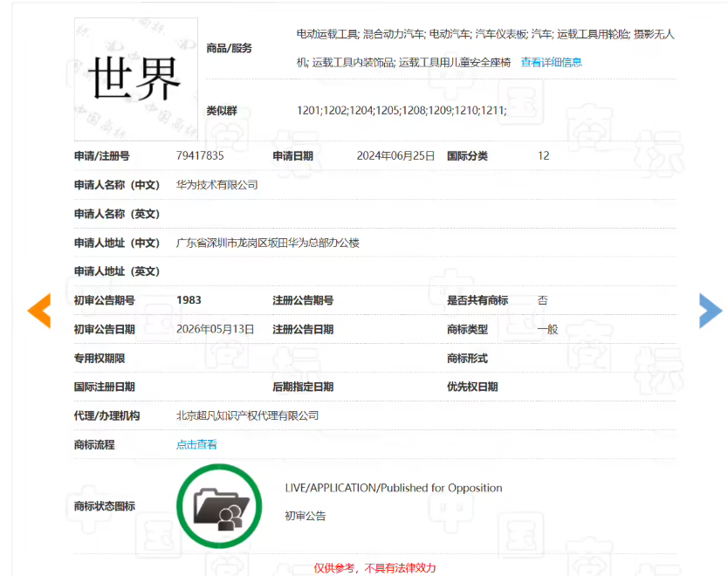Image resolution: width=728 pixels, height=576 pixels.
Task: Select disclaimer 仅供参考,不具有法律效力
Action: (x=374, y=567)
